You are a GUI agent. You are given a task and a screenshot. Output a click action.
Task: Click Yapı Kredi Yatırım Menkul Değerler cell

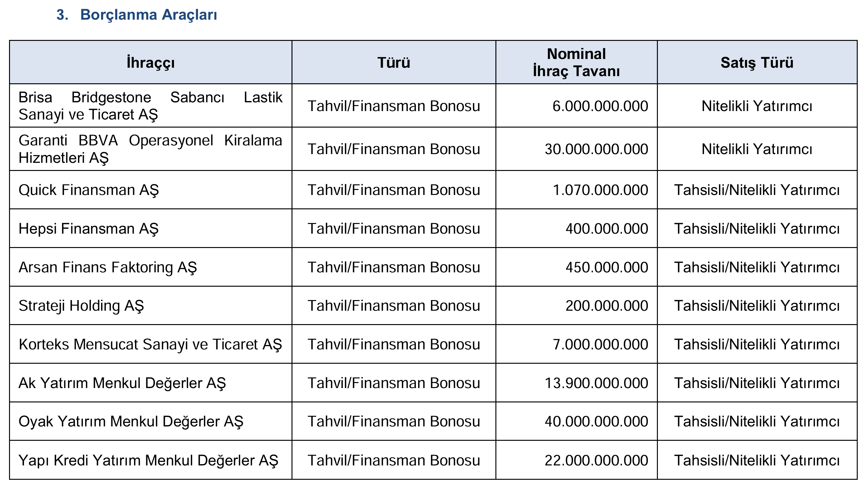[x=151, y=460]
